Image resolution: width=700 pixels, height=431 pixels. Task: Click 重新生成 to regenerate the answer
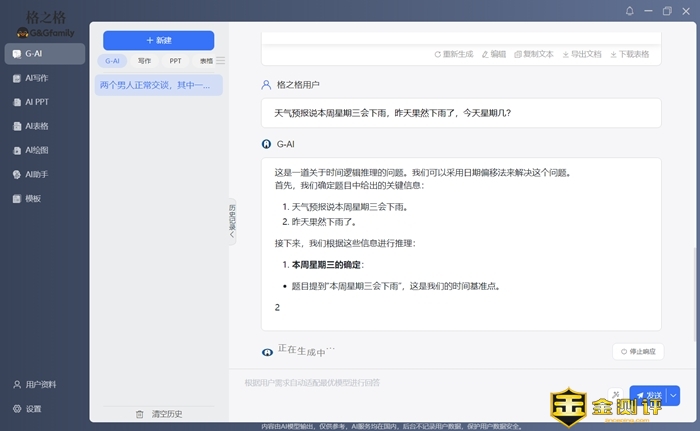pyautogui.click(x=454, y=54)
